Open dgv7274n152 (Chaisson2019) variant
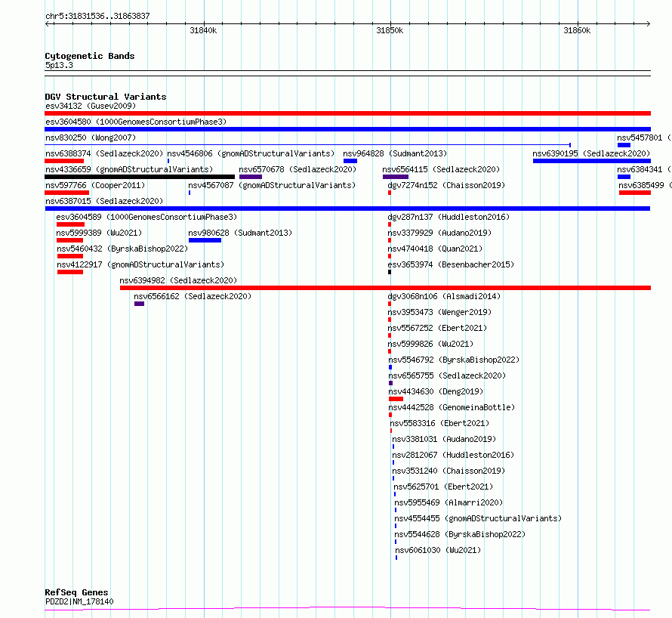Image resolution: width=672 pixels, height=618 pixels. coord(446,185)
